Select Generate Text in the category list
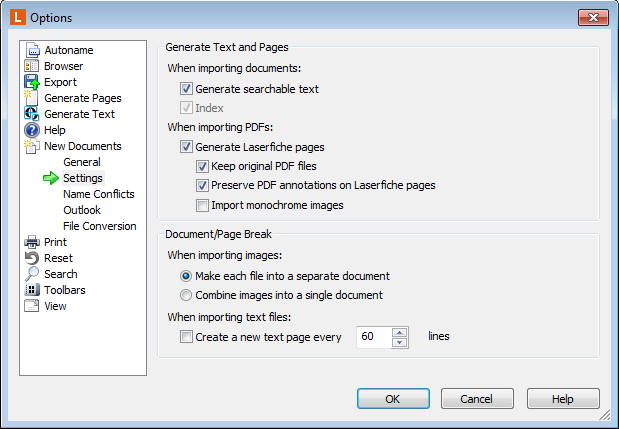Viewport: 619px width, 429px height. point(79,114)
